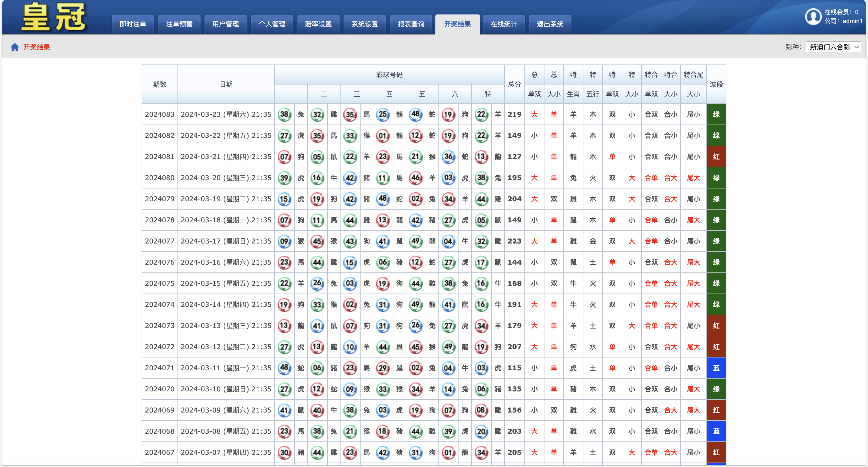Image resolution: width=868 pixels, height=467 pixels.
Task: Click the blue home icon
Action: (14, 47)
